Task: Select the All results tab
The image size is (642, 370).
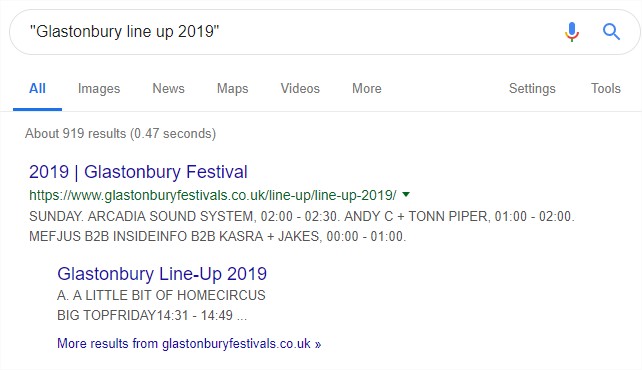Action: [x=37, y=88]
